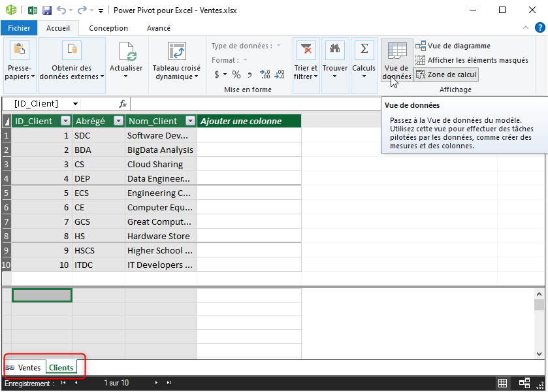The height and width of the screenshot is (392, 548).
Task: Open the [ID_Client] name box dropdown
Action: [x=75, y=104]
